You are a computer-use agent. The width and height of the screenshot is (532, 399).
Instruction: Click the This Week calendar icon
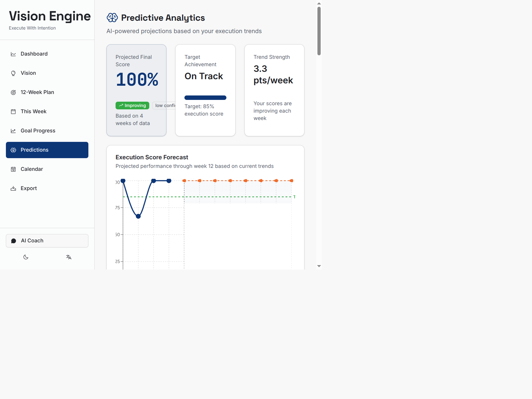[x=13, y=112]
